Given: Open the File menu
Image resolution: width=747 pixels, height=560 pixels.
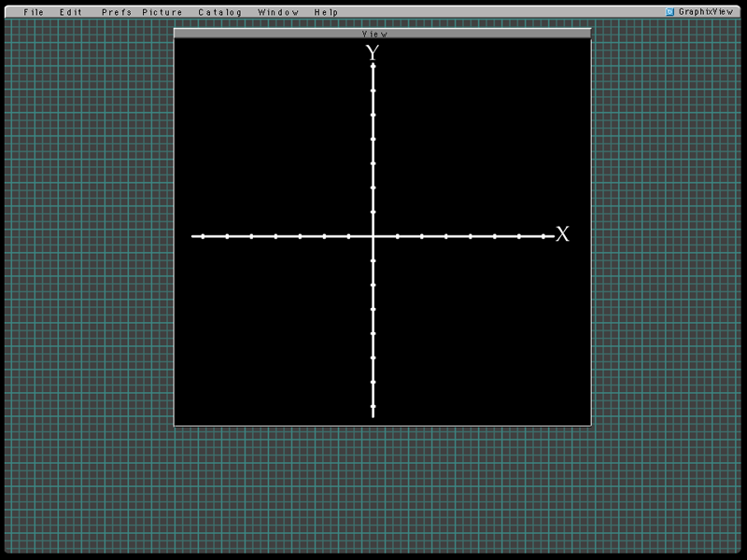Looking at the screenshot, I should [x=34, y=12].
